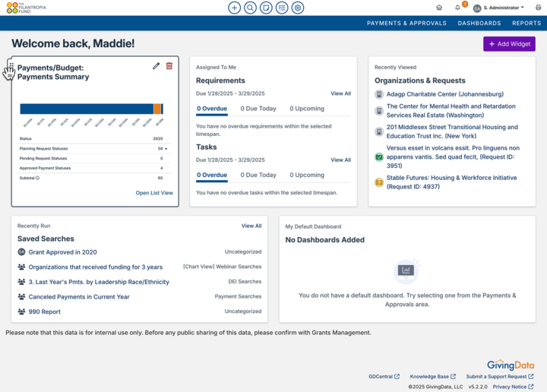Click the sticky note icon in top toolbar
This screenshot has width=547, height=392.
[x=266, y=8]
